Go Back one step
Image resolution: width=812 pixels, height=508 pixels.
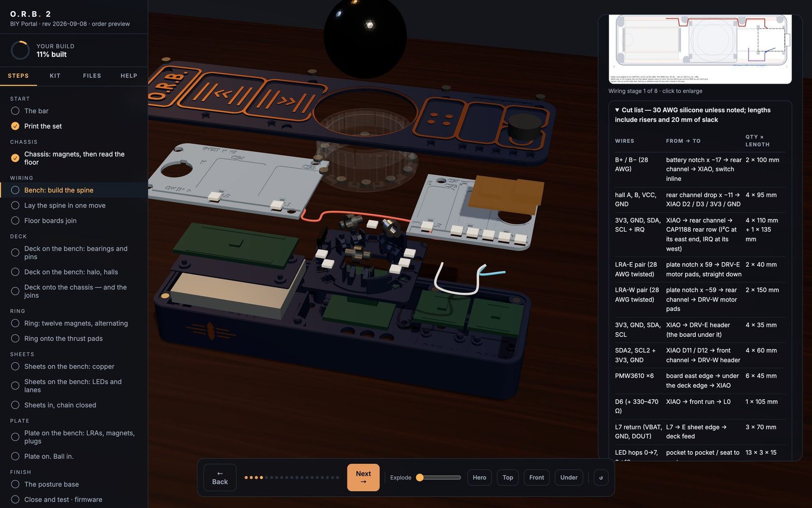(x=220, y=478)
